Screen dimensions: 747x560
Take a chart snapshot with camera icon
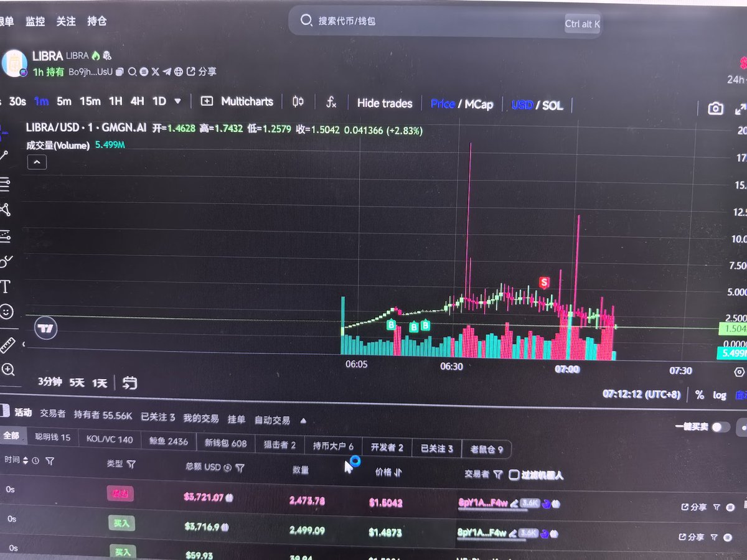pyautogui.click(x=716, y=109)
